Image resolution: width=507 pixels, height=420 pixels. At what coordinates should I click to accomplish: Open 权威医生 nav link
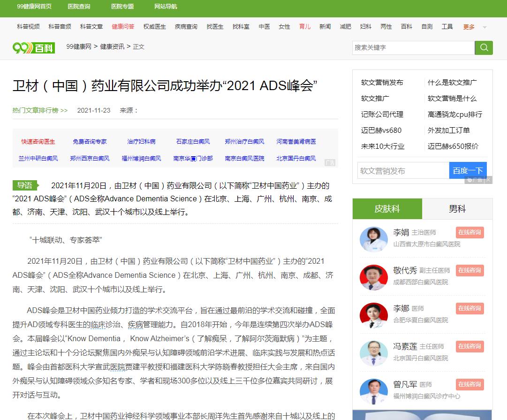pos(155,27)
